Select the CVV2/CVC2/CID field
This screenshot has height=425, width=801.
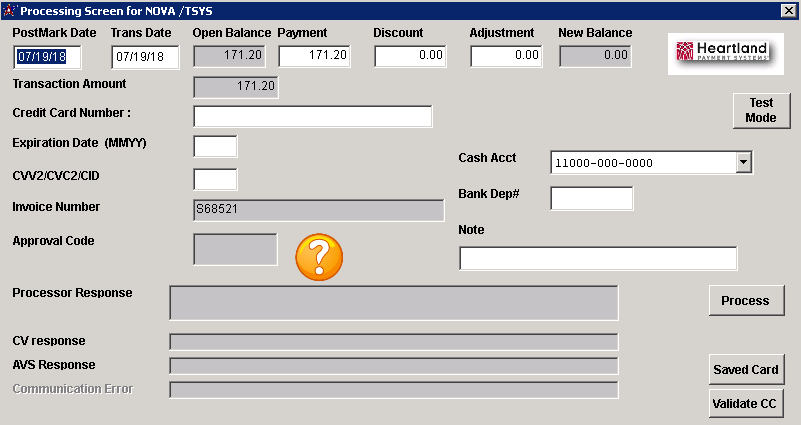[x=215, y=180]
